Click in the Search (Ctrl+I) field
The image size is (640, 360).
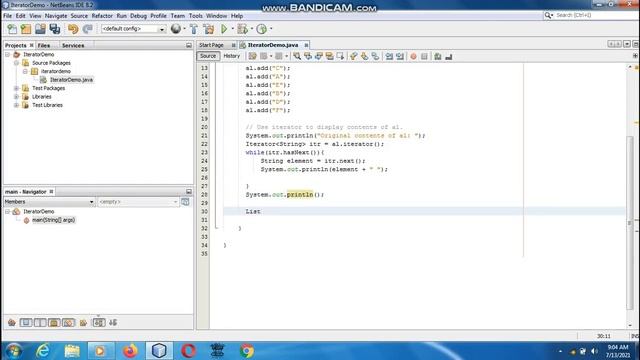click(595, 15)
